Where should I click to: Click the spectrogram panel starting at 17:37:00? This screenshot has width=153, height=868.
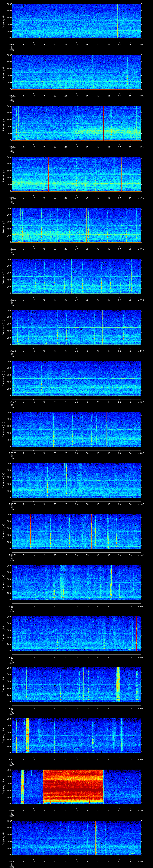(x=77, y=327)
